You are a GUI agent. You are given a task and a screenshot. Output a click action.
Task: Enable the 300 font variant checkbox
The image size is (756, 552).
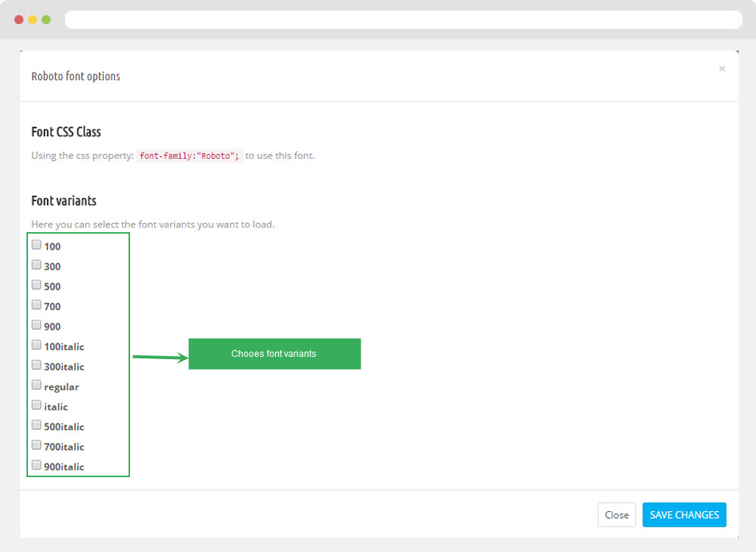point(36,265)
